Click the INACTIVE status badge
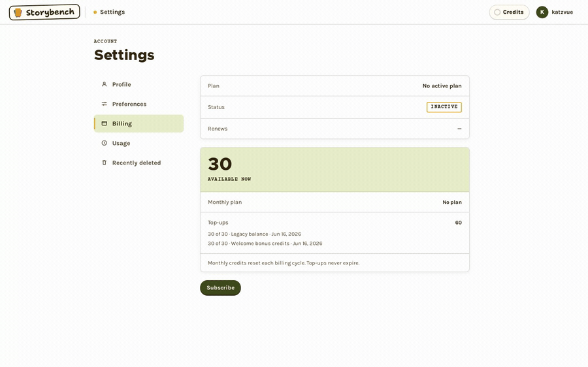Viewport: 588px width, 367px height. pos(444,107)
